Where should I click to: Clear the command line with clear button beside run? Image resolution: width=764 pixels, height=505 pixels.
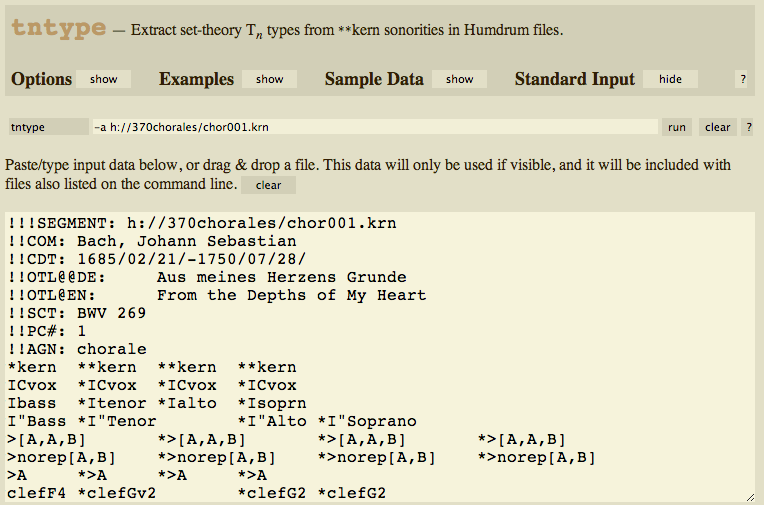click(717, 127)
